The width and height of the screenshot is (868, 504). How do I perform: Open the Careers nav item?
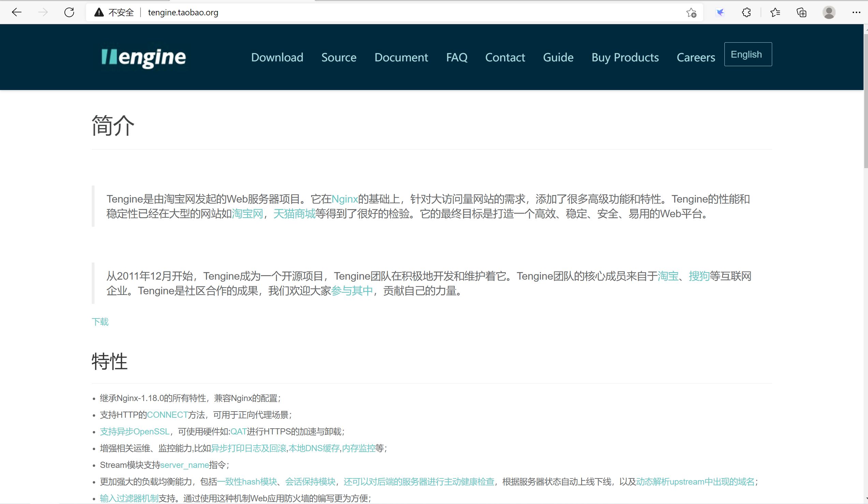pyautogui.click(x=695, y=57)
